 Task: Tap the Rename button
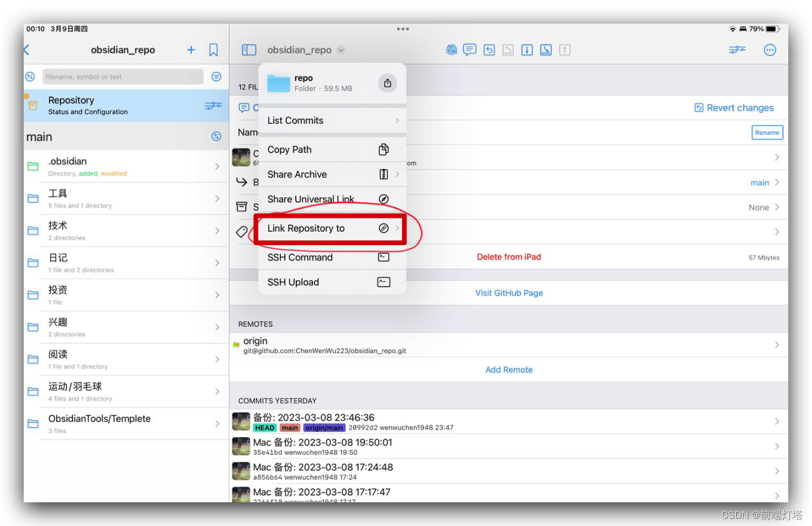point(767,133)
